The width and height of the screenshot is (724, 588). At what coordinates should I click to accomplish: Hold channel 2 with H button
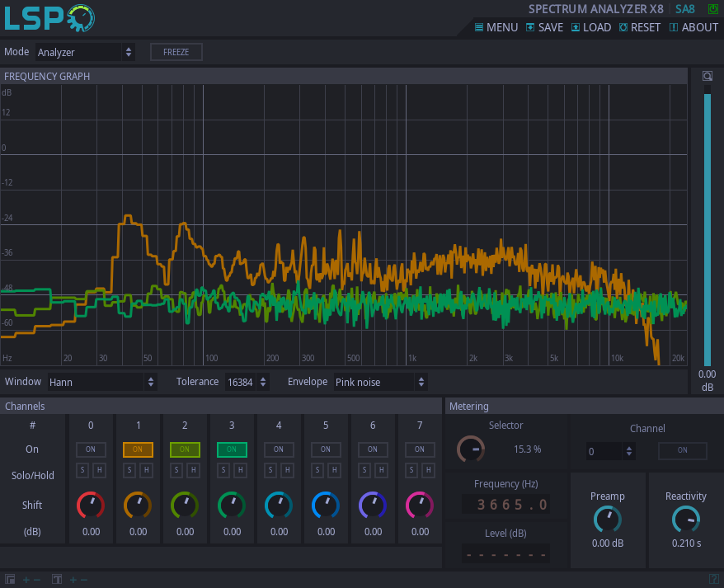(x=194, y=470)
